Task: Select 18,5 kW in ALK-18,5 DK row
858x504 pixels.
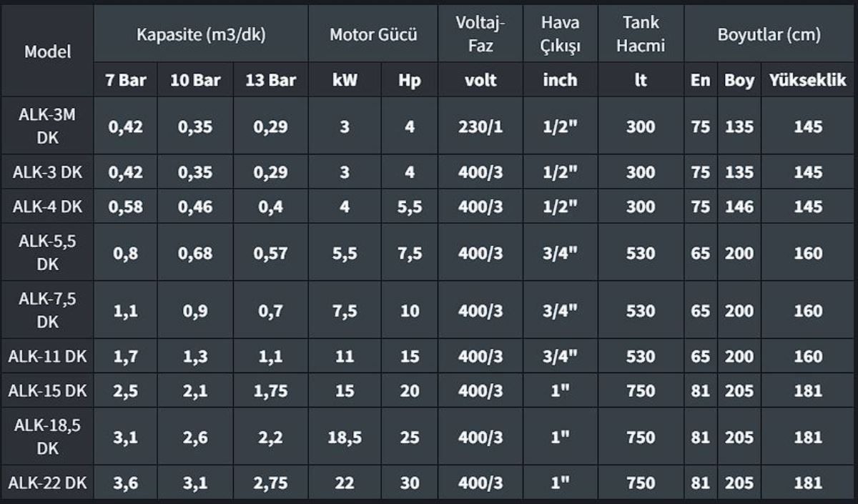Action: (345, 438)
